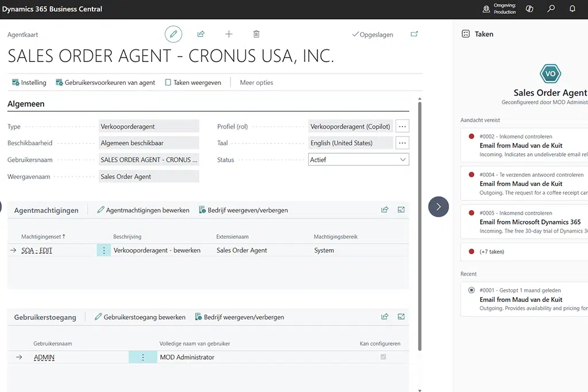Image resolution: width=588 pixels, height=392 pixels.
Task: Click the Type field Verkooporderagent
Action: click(149, 126)
